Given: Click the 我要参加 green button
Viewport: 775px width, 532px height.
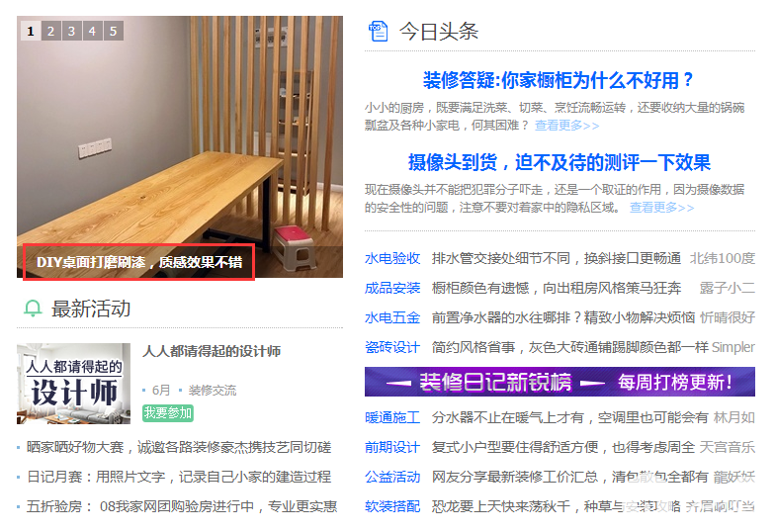Looking at the screenshot, I should (168, 413).
